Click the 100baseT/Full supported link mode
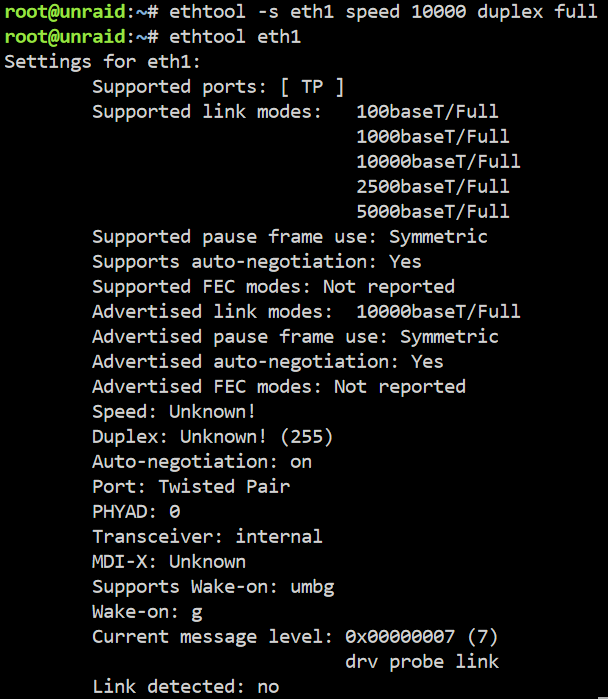Screen dimensions: 608x699 [427, 111]
